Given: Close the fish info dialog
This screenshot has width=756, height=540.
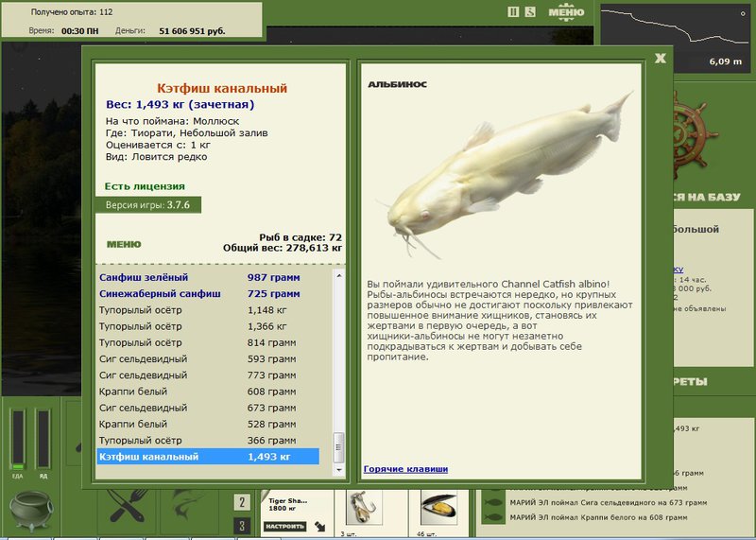Looking at the screenshot, I should pyautogui.click(x=661, y=59).
